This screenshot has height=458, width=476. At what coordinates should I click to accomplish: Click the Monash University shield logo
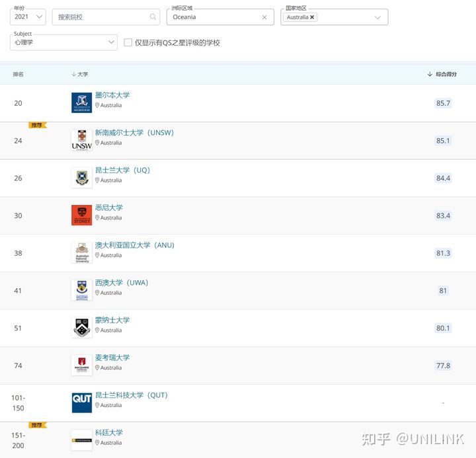pyautogui.click(x=82, y=328)
